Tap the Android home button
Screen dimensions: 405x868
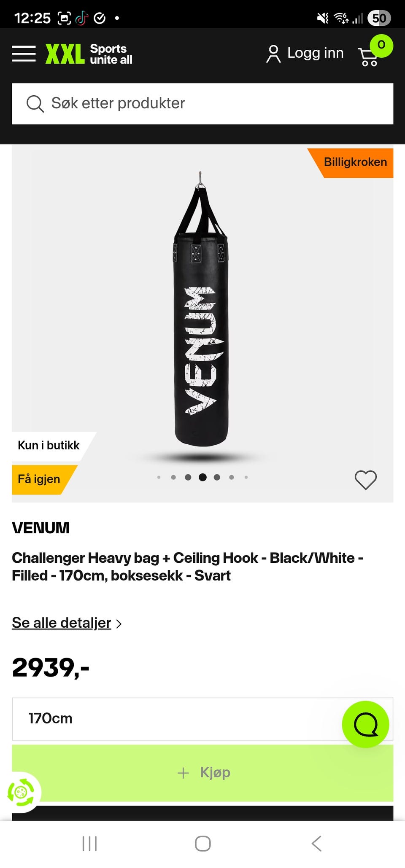click(x=202, y=844)
